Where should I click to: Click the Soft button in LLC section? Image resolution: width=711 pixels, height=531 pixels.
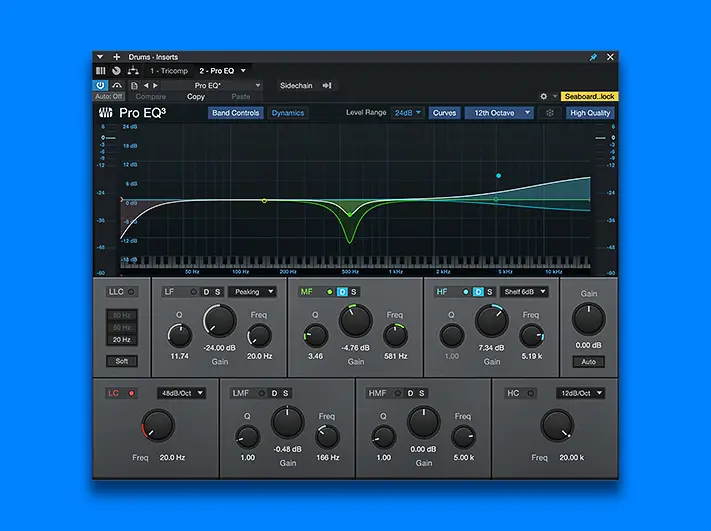point(122,361)
